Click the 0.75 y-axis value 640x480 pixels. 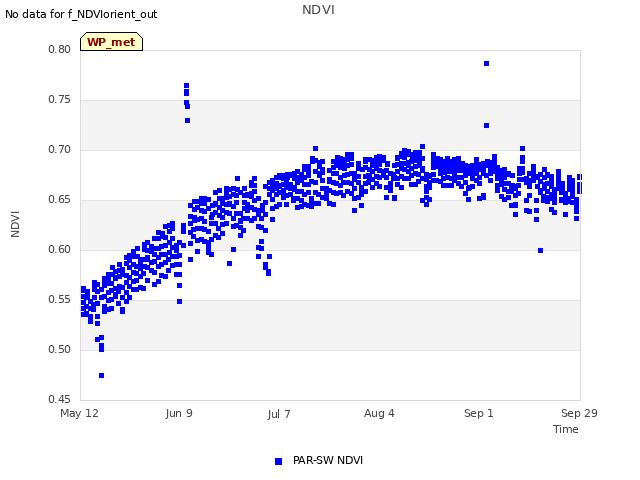59,100
